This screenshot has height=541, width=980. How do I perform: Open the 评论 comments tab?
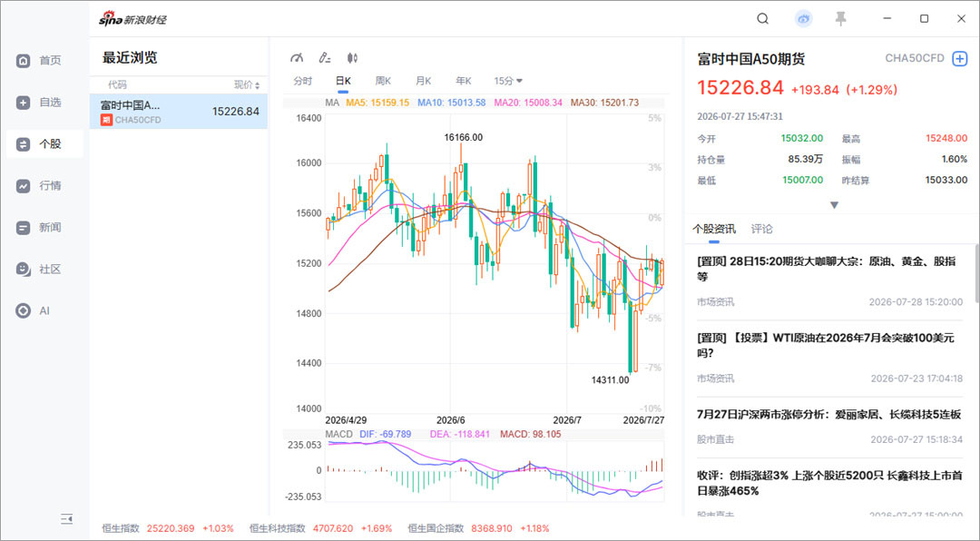coord(761,229)
